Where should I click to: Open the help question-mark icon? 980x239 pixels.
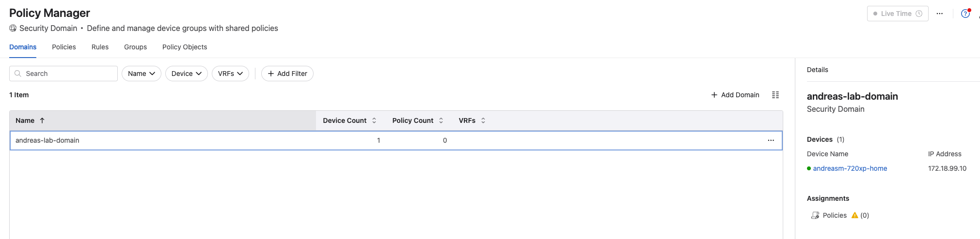pyautogui.click(x=965, y=14)
